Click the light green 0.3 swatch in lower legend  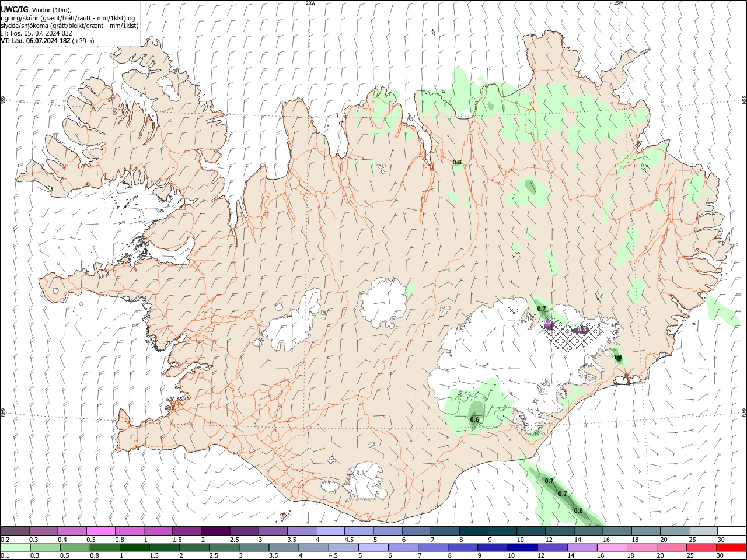pos(46,548)
